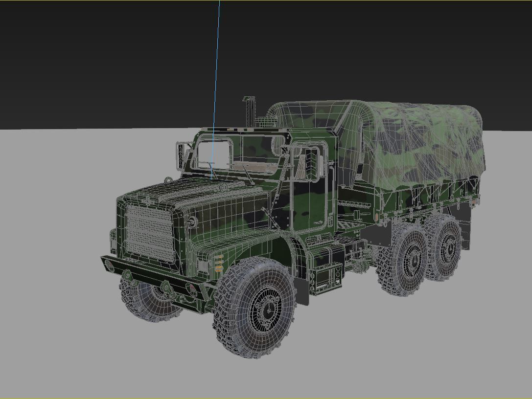Click the vertical exhaust stack behind cab
532x399 pixels.
click(250, 111)
